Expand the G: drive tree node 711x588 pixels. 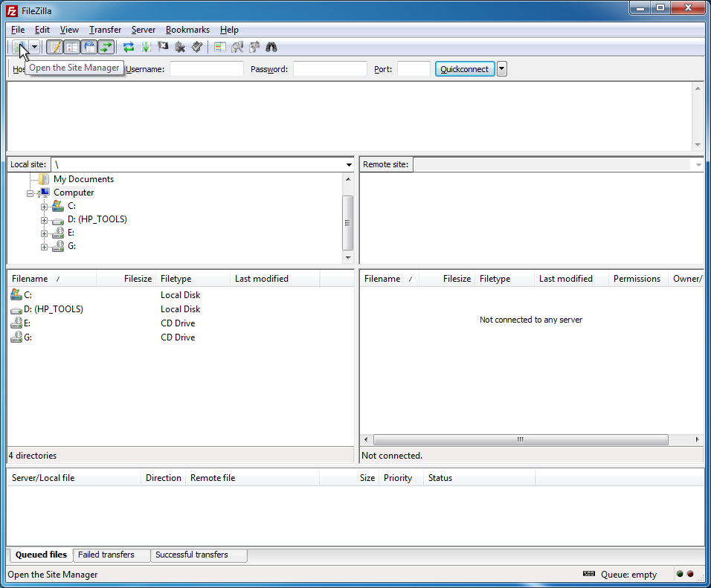click(44, 247)
